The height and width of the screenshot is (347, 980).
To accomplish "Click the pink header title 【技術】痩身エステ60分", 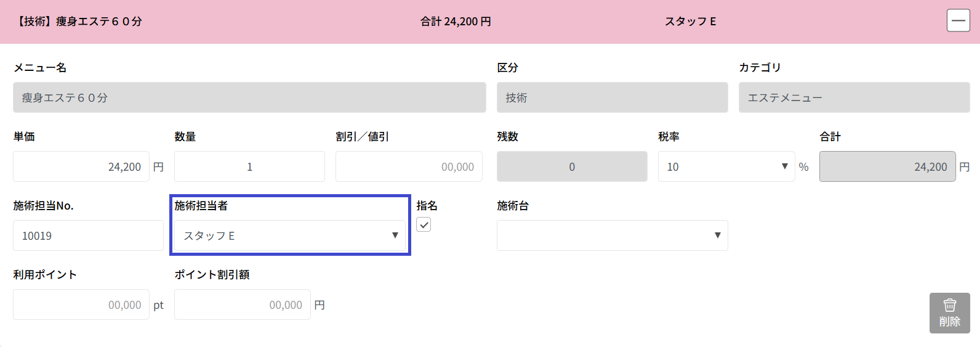I will [79, 22].
